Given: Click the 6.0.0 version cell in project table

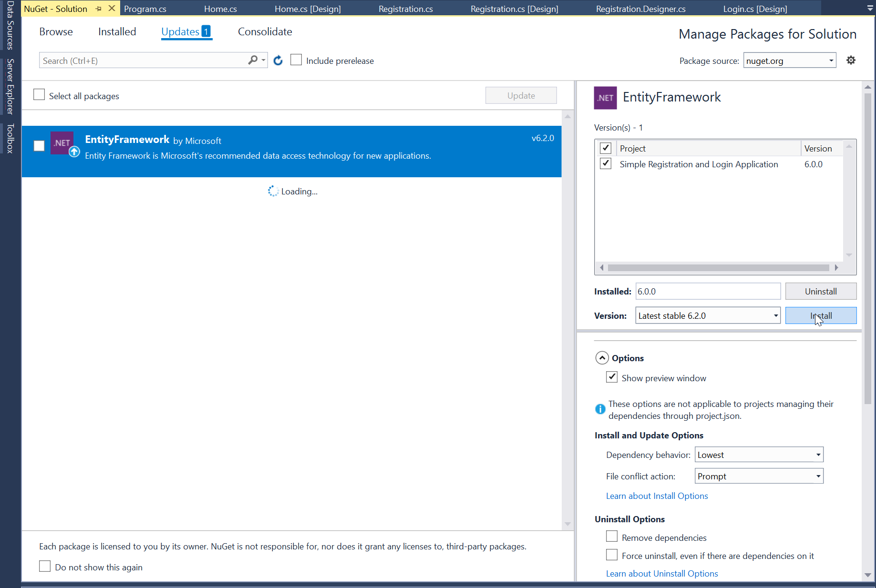Looking at the screenshot, I should coord(813,164).
